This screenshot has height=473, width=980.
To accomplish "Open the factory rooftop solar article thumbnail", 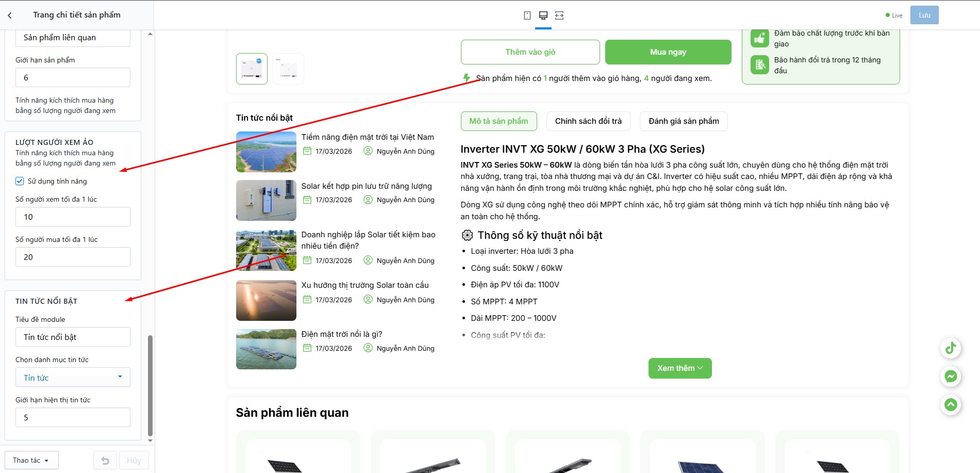I will click(x=266, y=250).
